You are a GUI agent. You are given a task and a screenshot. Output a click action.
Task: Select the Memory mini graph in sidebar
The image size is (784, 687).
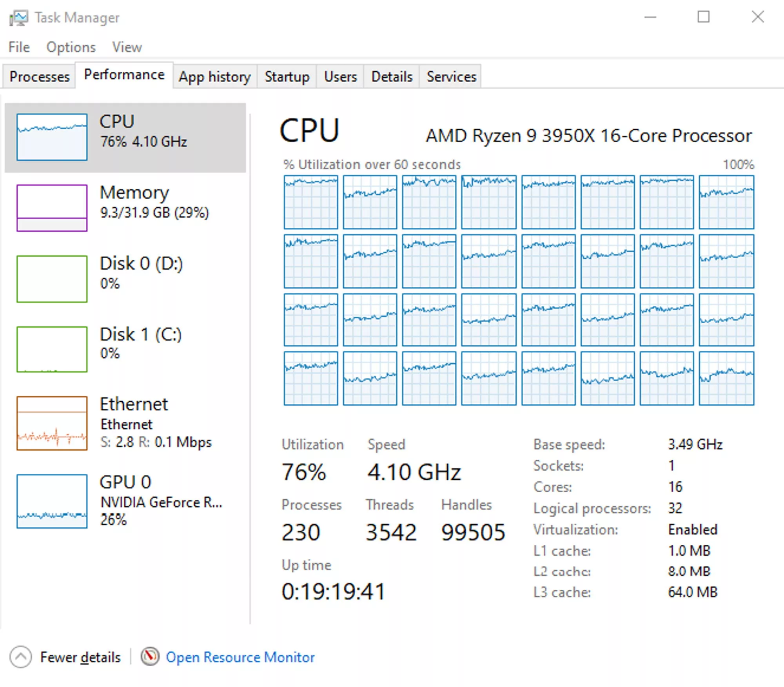click(x=52, y=208)
